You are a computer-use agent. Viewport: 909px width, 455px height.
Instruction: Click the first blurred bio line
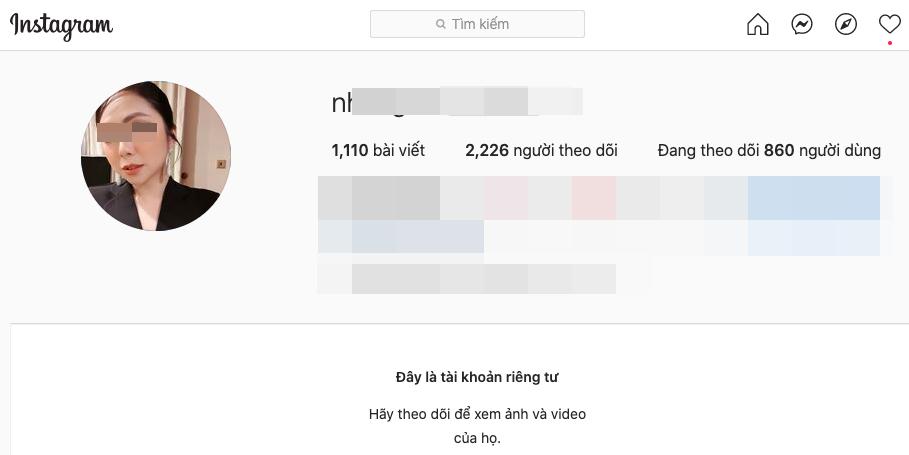(x=599, y=198)
